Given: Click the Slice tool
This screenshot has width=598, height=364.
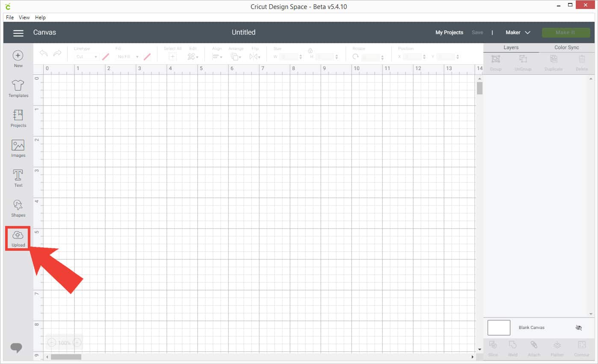Looking at the screenshot, I should 493,349.
